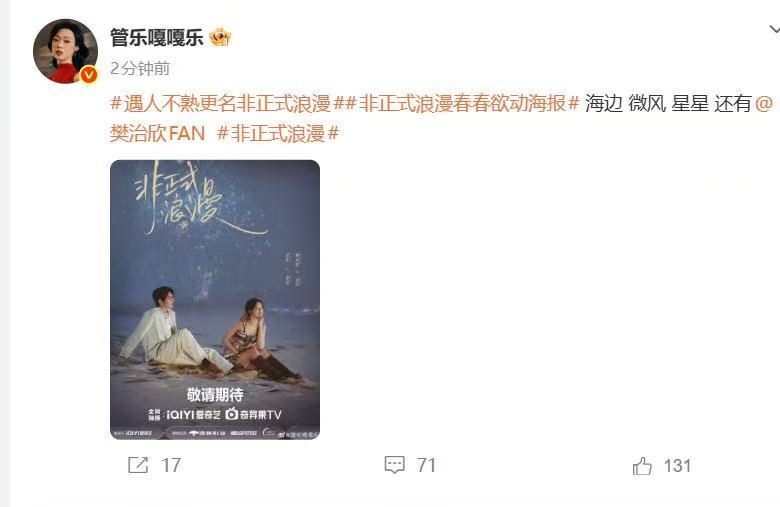780x507 pixels.
Task: Click the iQIYI爱奇艺 logo on poster
Action: tap(193, 414)
